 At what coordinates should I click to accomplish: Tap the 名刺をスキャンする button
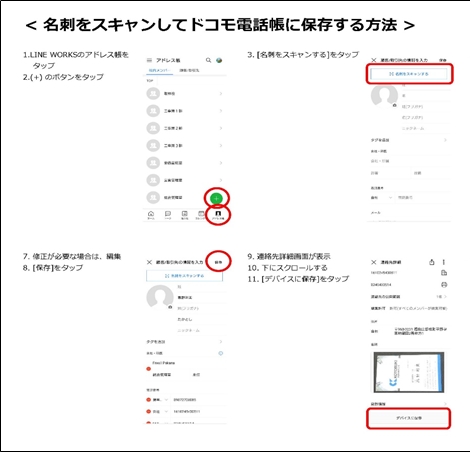[x=409, y=74]
